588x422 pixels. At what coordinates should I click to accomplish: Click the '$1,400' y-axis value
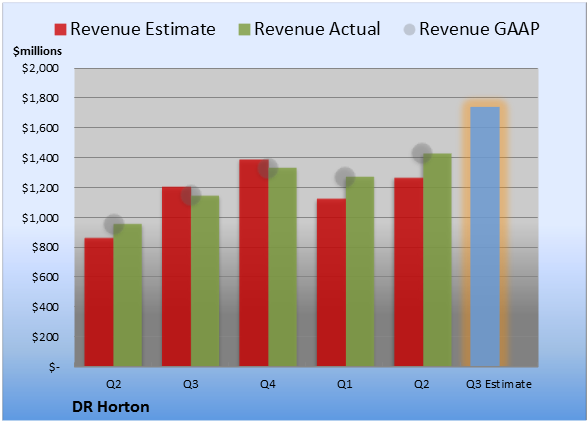click(40, 158)
